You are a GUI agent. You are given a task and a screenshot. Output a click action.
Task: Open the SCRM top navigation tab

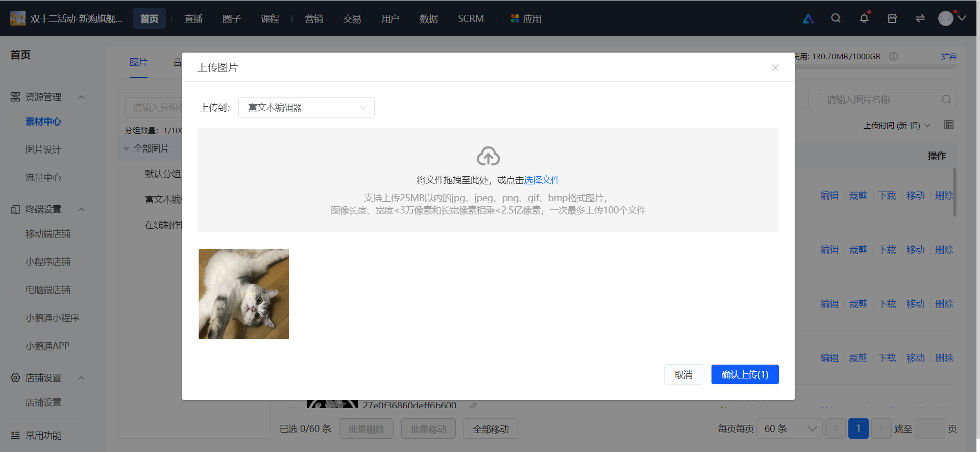(x=471, y=18)
